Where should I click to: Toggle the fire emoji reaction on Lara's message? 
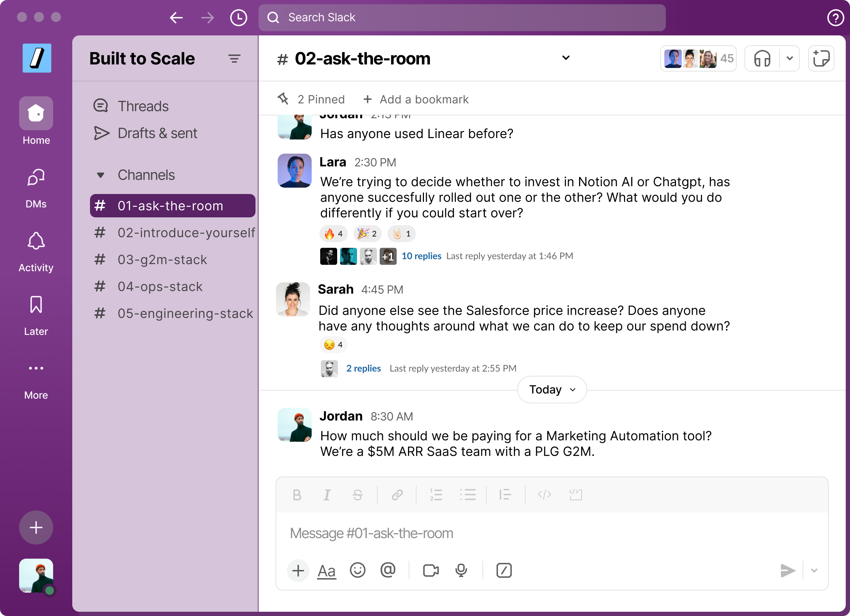pos(333,234)
